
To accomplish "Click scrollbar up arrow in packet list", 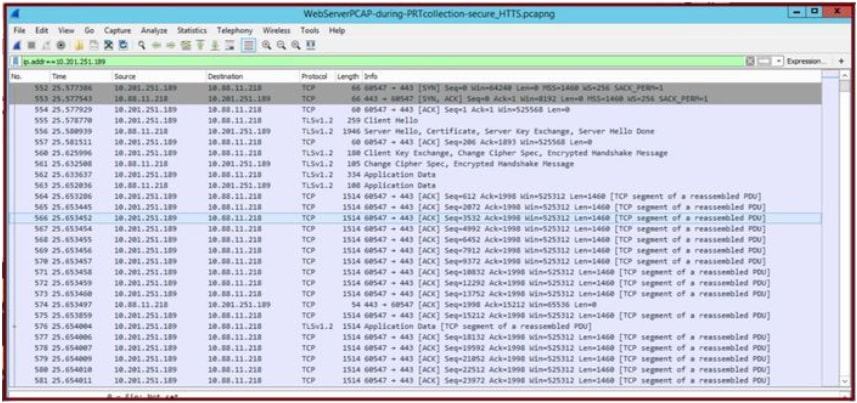I will (844, 76).
